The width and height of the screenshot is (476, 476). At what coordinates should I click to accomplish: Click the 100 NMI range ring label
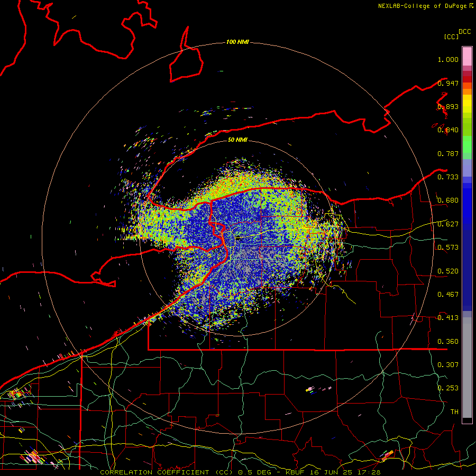[x=237, y=42]
